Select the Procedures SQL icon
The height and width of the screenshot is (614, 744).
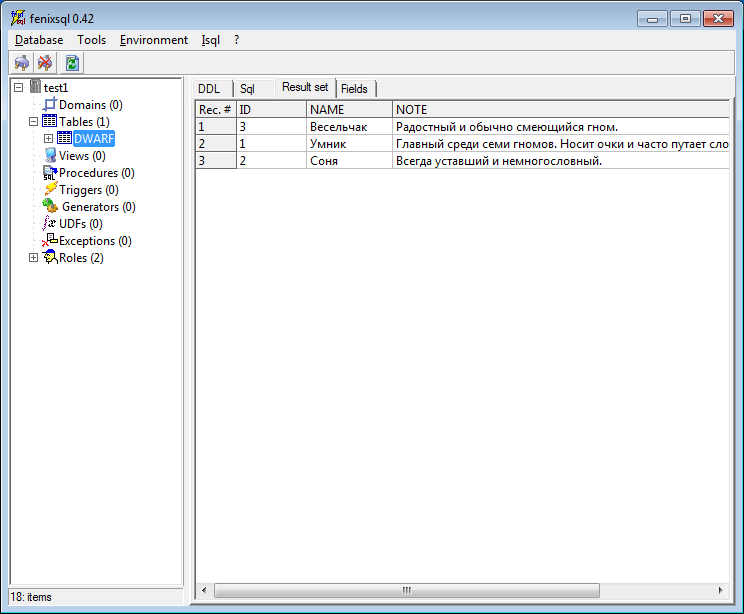[x=50, y=173]
